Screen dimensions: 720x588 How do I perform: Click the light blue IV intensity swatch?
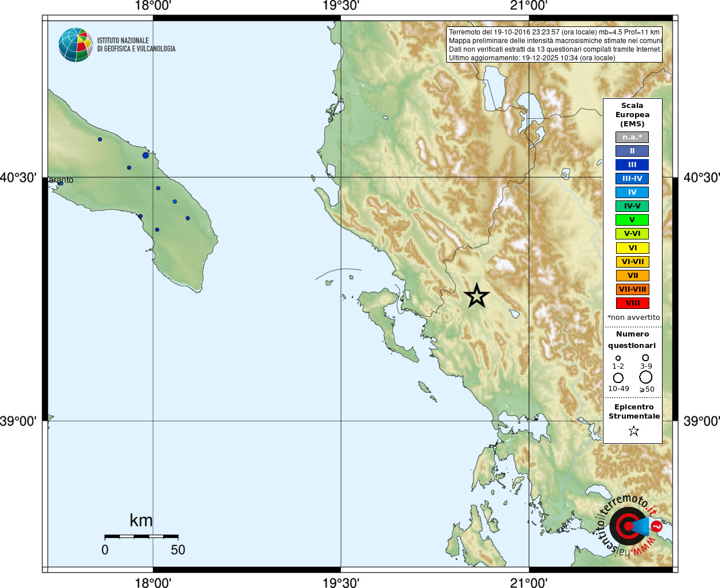632,192
